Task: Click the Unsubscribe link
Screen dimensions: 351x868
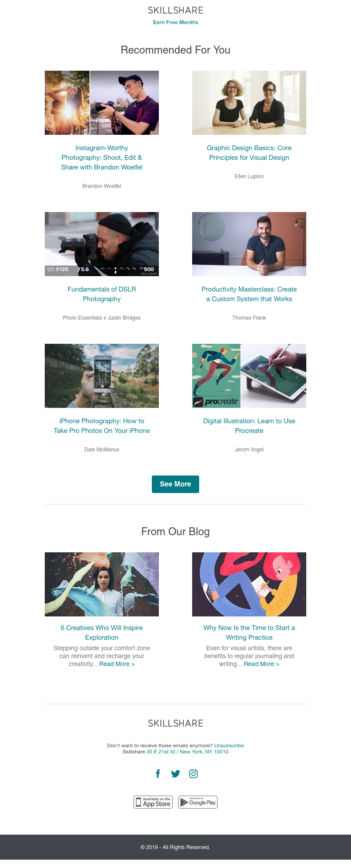Action: click(x=229, y=746)
